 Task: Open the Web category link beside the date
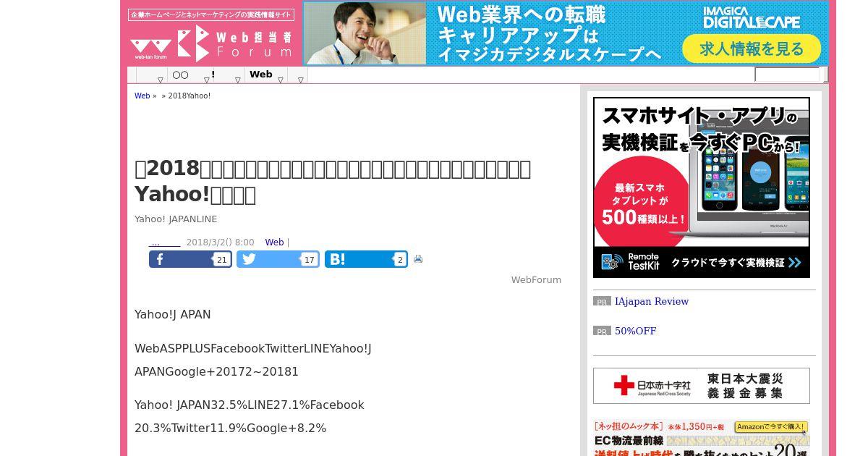click(274, 242)
